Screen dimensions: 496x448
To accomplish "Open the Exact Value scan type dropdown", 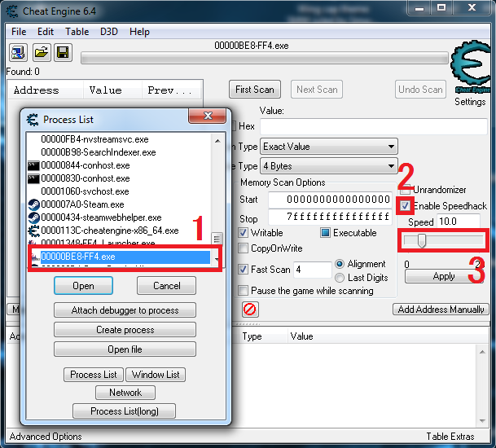I will coord(329,147).
